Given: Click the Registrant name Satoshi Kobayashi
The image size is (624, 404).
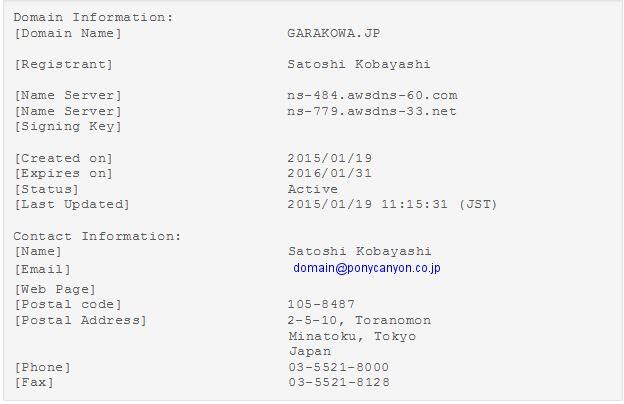Looking at the screenshot, I should pyautogui.click(x=359, y=64).
